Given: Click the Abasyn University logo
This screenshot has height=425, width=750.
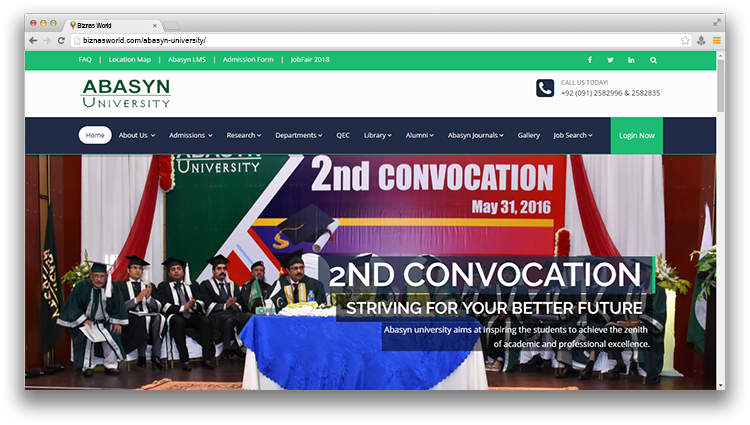Looking at the screenshot, I should 126,93.
